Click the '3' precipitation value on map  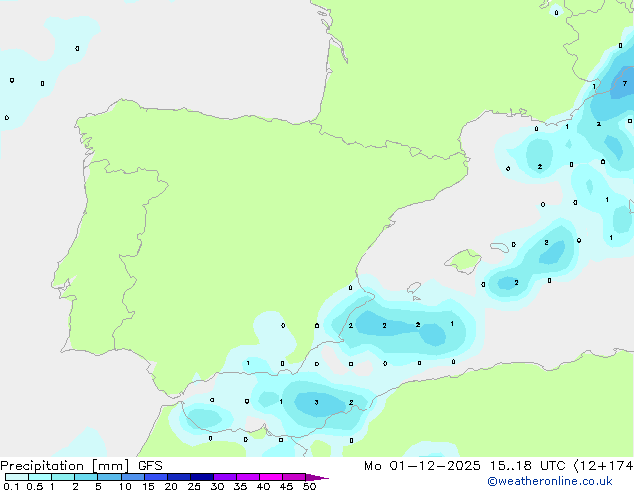point(316,402)
